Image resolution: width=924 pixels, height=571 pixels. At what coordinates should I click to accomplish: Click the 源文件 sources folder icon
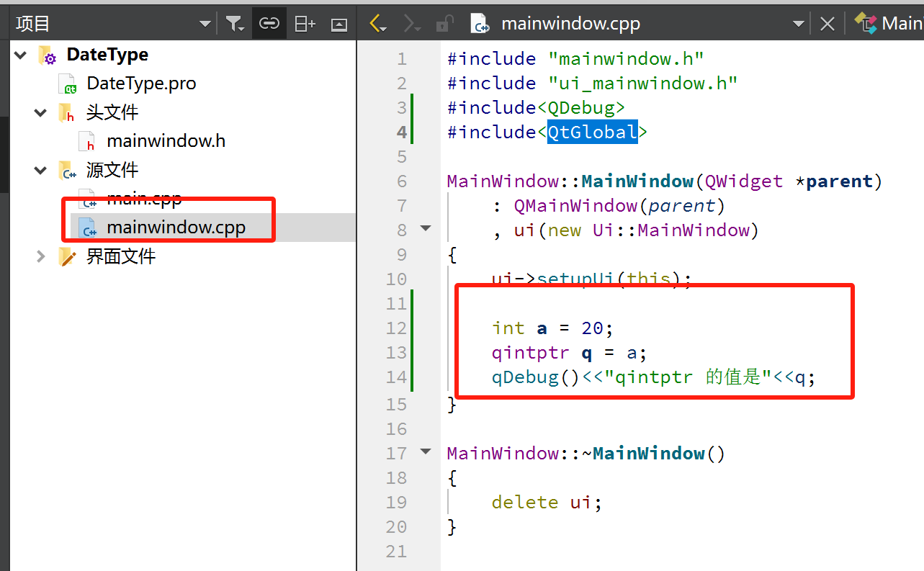[68, 171]
